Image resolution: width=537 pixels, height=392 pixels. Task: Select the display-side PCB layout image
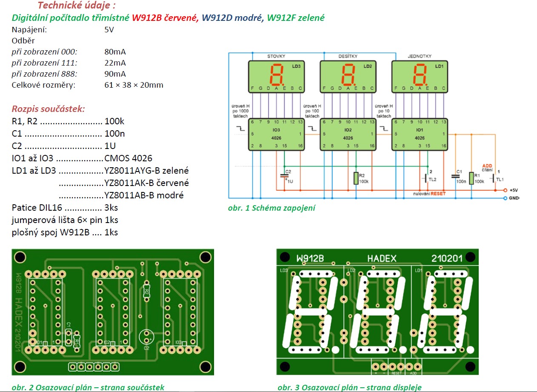(x=377, y=312)
